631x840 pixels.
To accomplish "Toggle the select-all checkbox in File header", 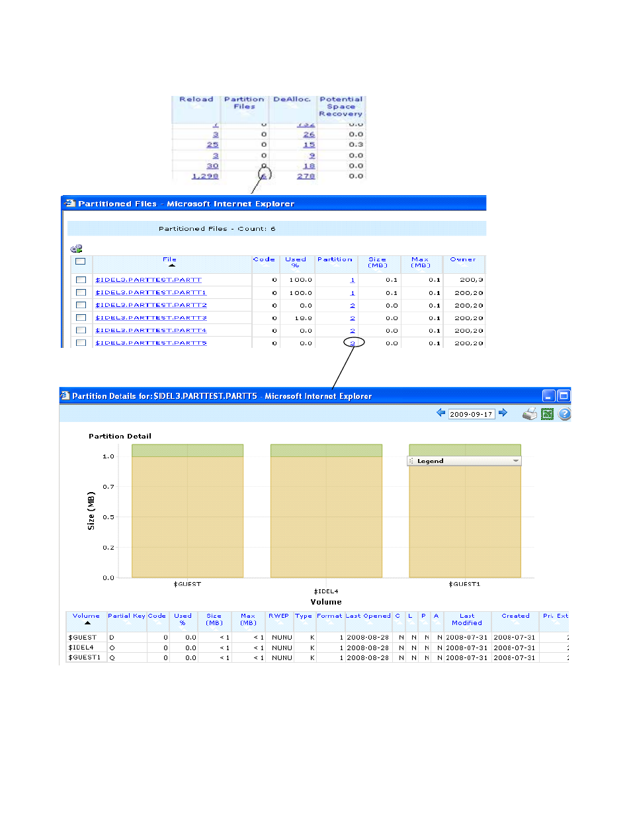I will tap(81, 261).
